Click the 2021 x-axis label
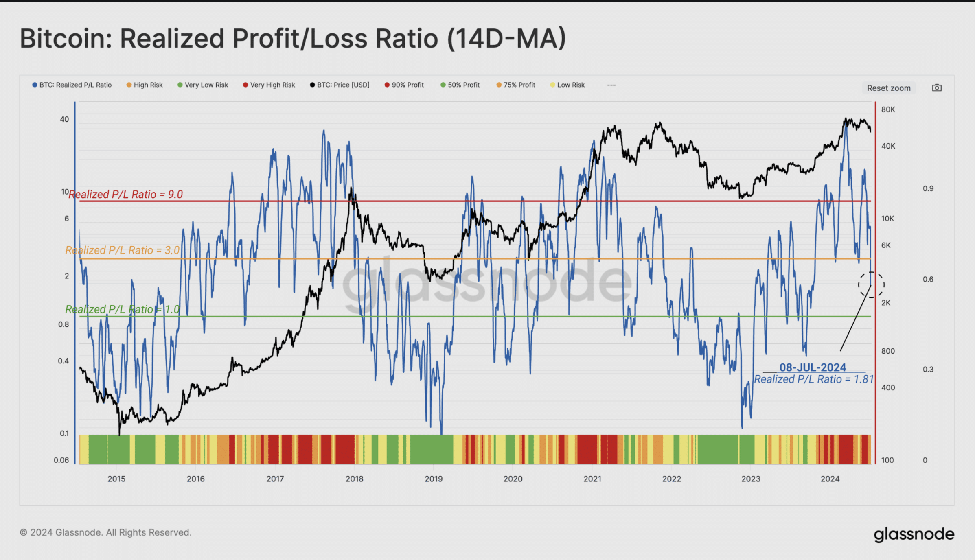 click(x=592, y=479)
